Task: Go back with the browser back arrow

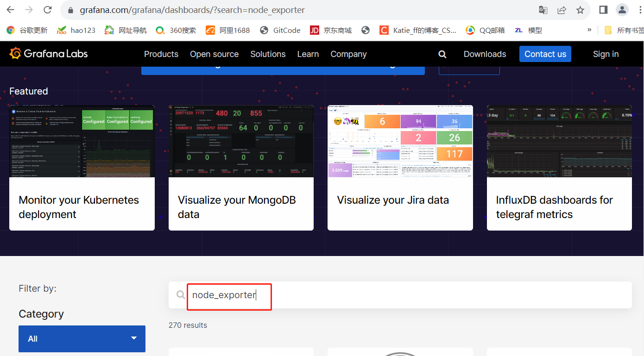Action: coord(10,10)
